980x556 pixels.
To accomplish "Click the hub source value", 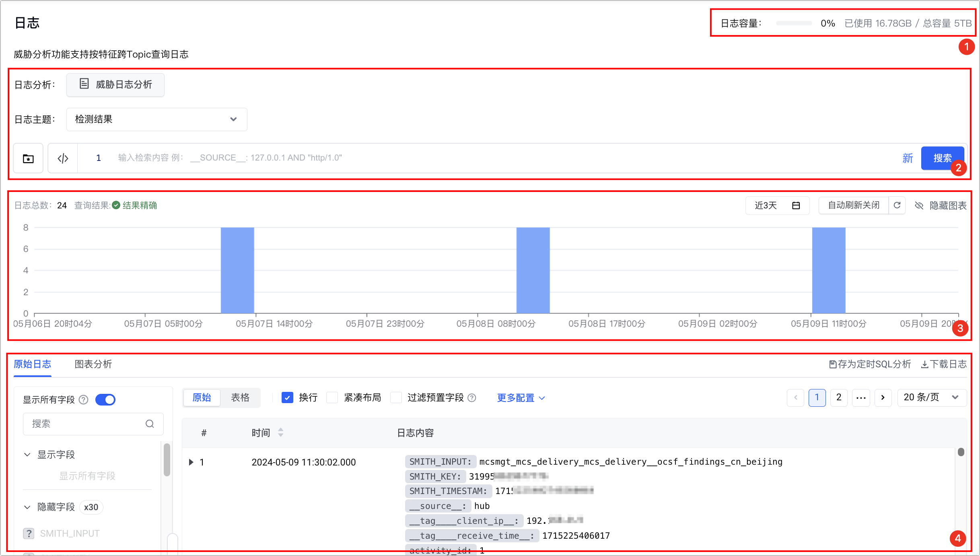I will click(482, 506).
